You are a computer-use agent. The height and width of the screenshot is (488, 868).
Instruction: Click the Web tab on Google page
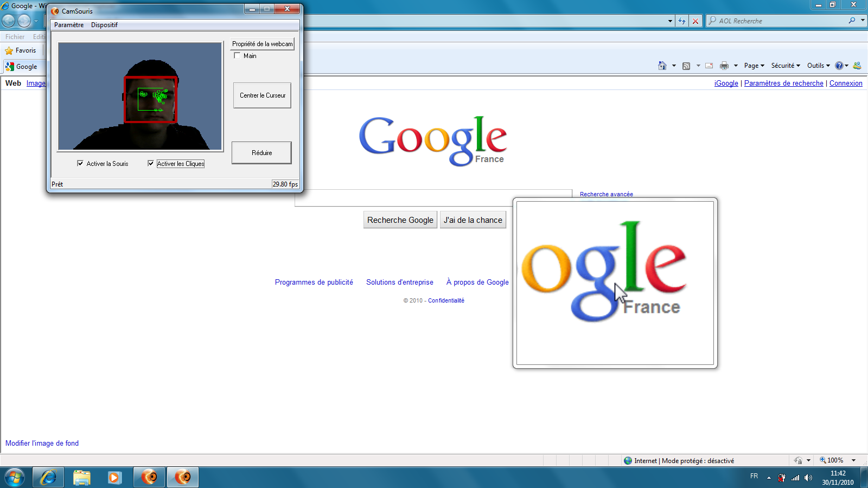click(x=13, y=83)
